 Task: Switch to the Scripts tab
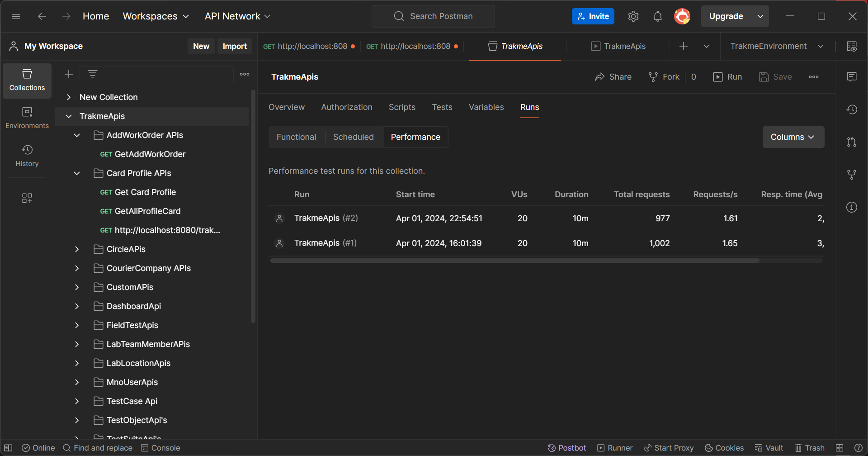[x=402, y=107]
